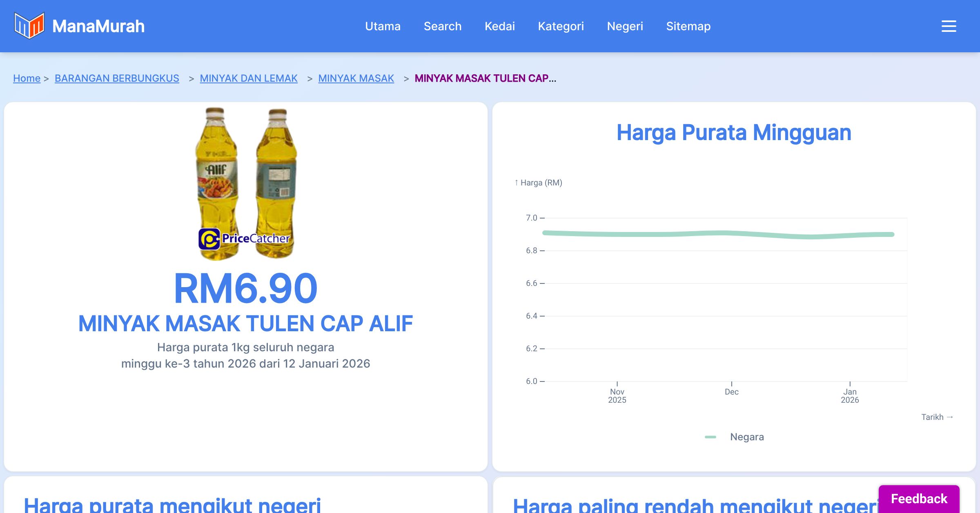Click the Feedback button
Image resolution: width=980 pixels, height=513 pixels.
(x=919, y=498)
